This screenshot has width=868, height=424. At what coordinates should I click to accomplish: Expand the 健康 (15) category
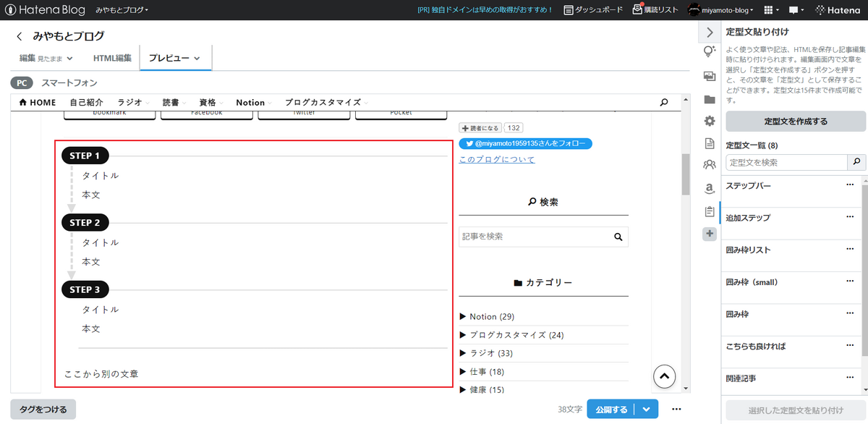(482, 390)
